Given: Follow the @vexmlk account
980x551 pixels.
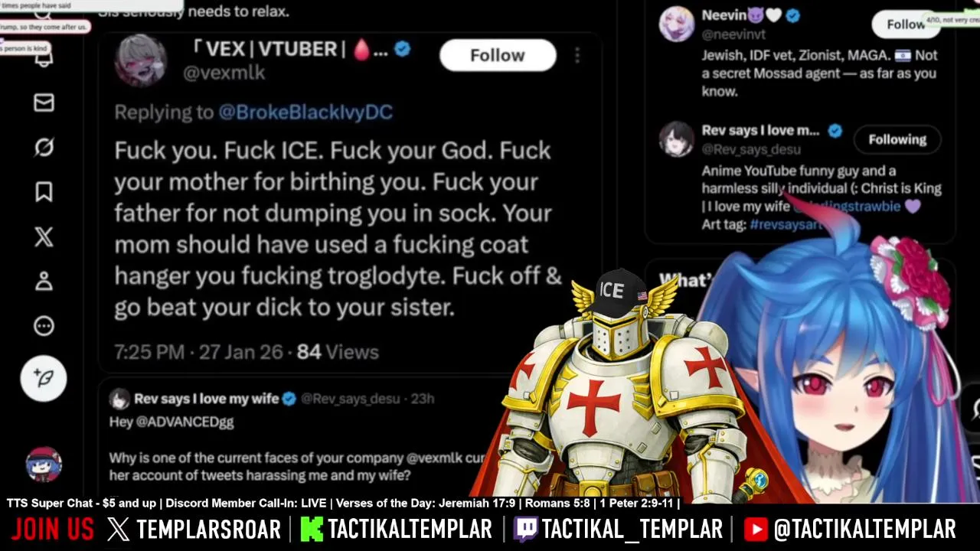Looking at the screenshot, I should coord(498,55).
